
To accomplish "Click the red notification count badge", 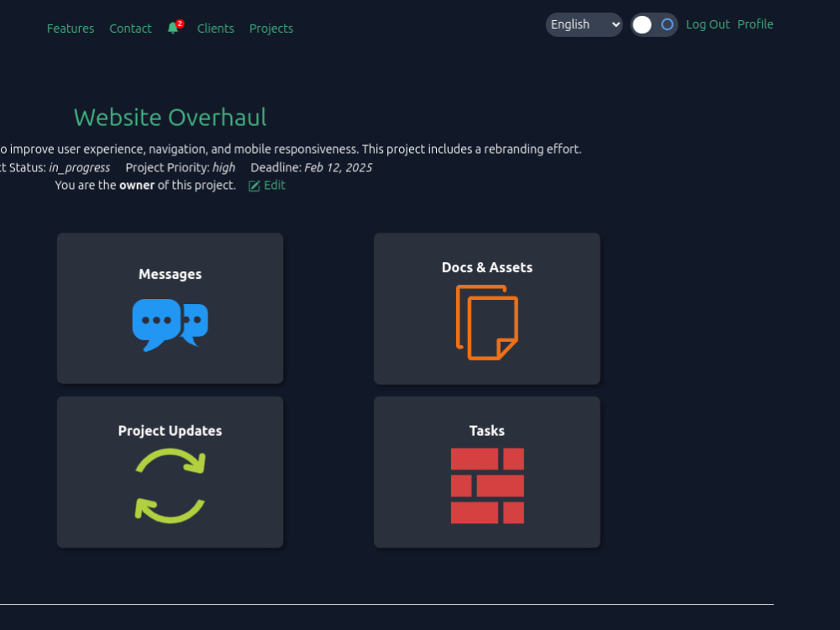I will pyautogui.click(x=180, y=24).
